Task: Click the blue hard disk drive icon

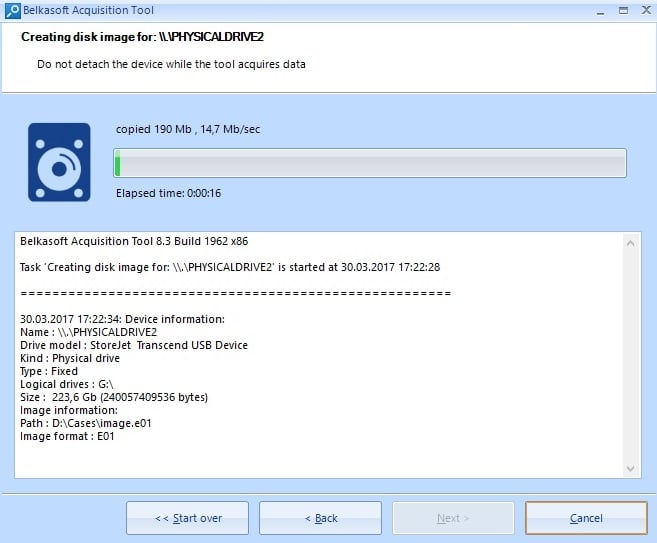Action: 60,162
